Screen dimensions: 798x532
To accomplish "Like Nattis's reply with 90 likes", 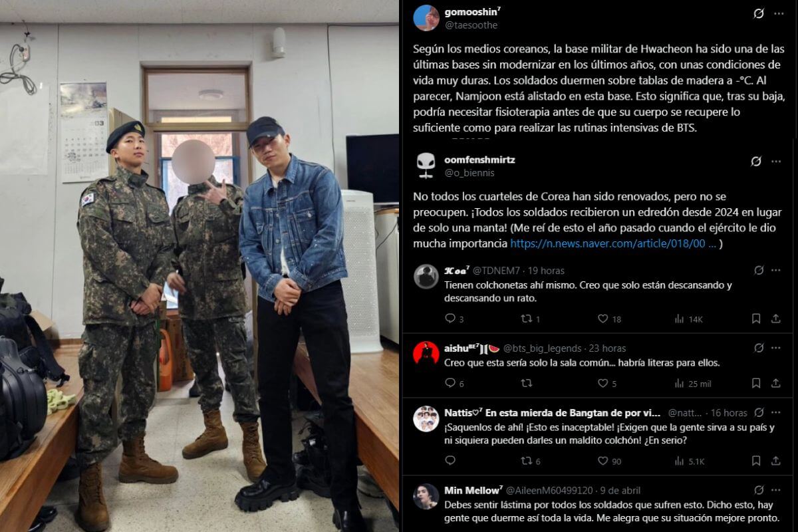I will point(602,460).
